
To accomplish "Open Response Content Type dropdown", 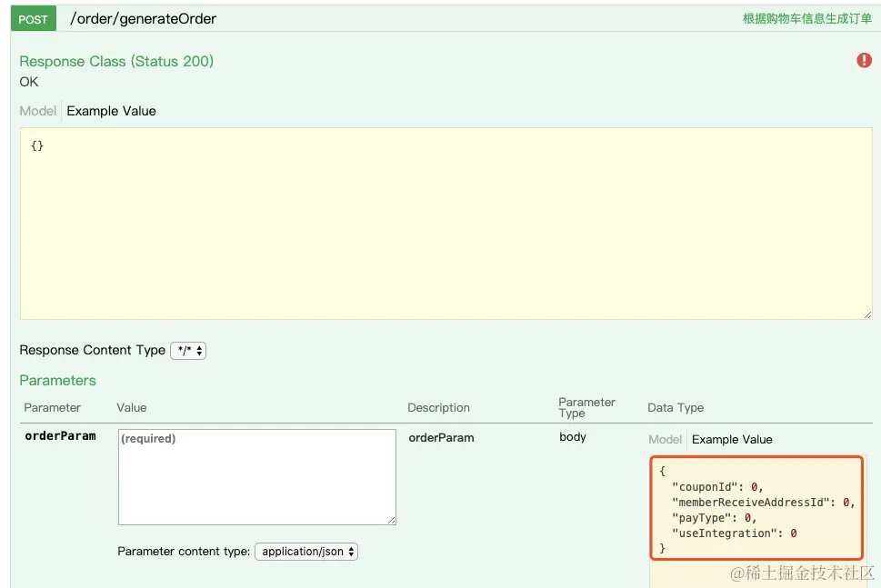I will pyautogui.click(x=188, y=351).
